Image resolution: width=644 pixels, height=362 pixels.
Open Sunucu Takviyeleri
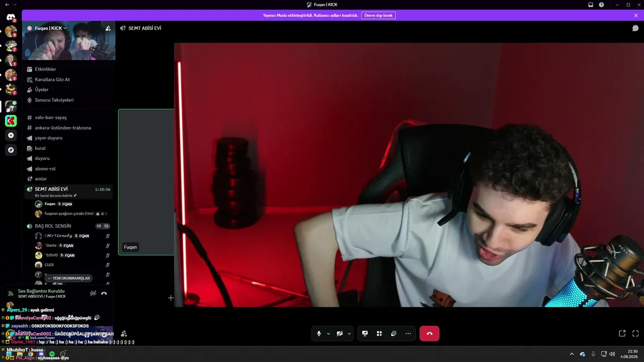point(68,100)
